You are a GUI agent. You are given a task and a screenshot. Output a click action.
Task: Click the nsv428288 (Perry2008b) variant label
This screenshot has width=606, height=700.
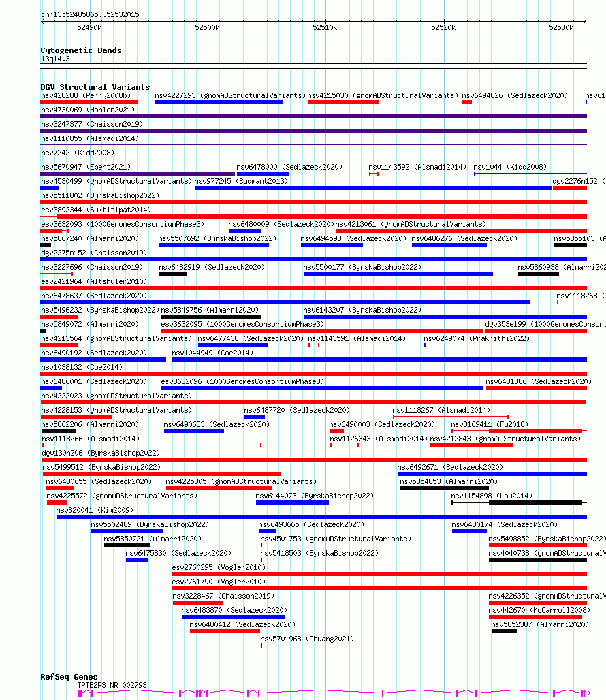[x=86, y=95]
